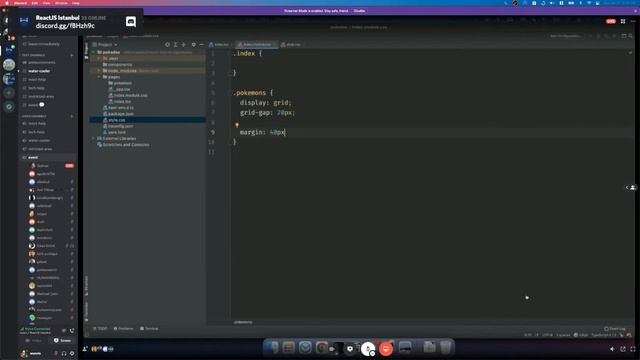Image resolution: width=640 pixels, height=360 pixels.
Task: Open the Event Log in status bar
Action: [x=615, y=329]
